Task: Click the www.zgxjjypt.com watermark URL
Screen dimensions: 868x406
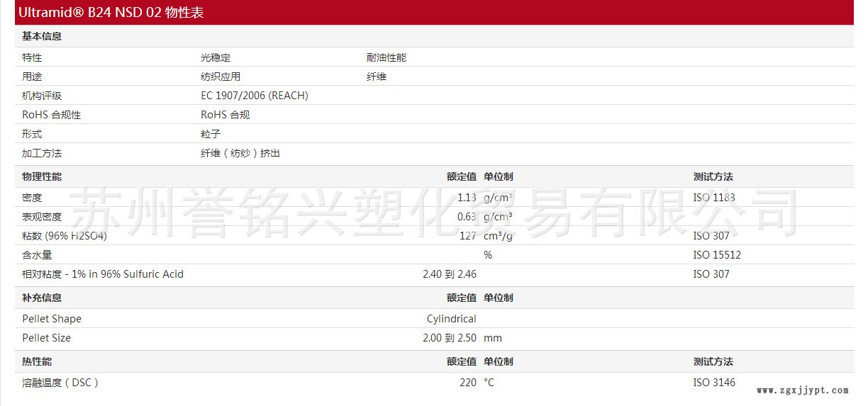Action: 802,390
